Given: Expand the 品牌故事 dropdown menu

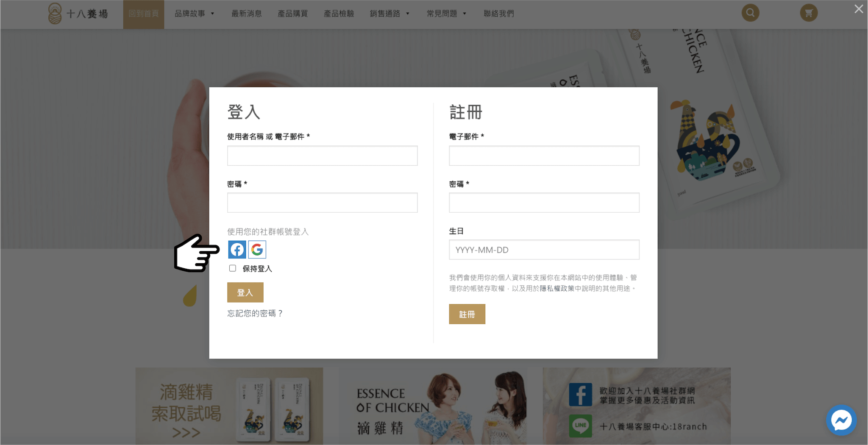Looking at the screenshot, I should 195,14.
